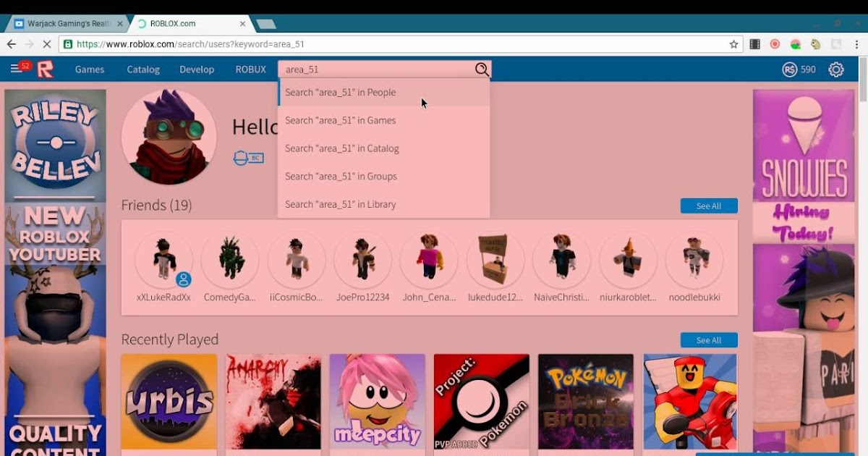This screenshot has width=868, height=456.
Task: Search "area_51" in Groups
Action: click(x=384, y=176)
